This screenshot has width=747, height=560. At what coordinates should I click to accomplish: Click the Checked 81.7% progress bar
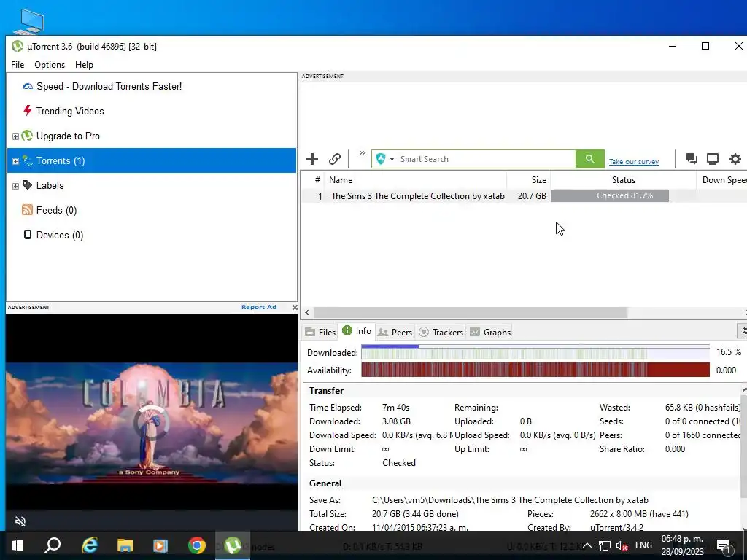point(610,195)
